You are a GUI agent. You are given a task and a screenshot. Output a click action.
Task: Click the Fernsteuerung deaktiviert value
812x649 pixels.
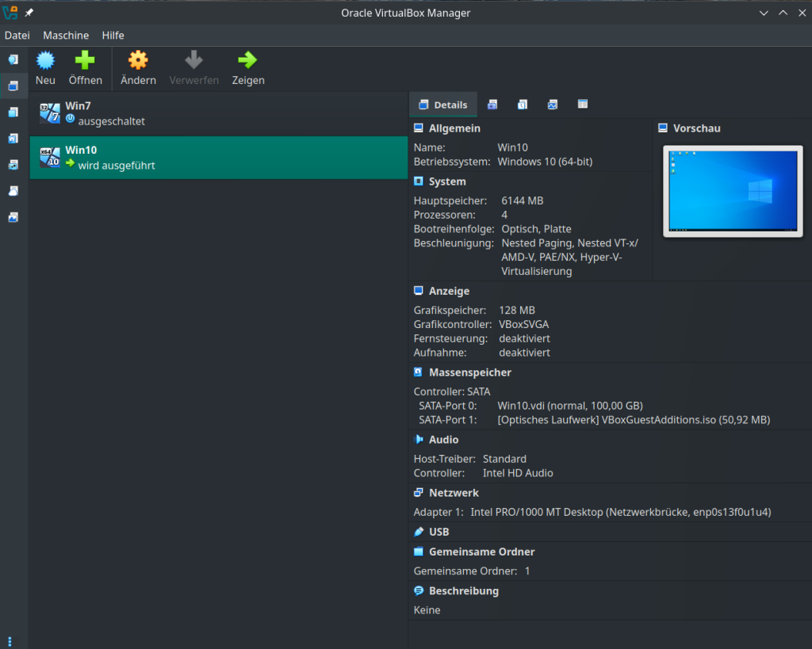pyautogui.click(x=524, y=338)
